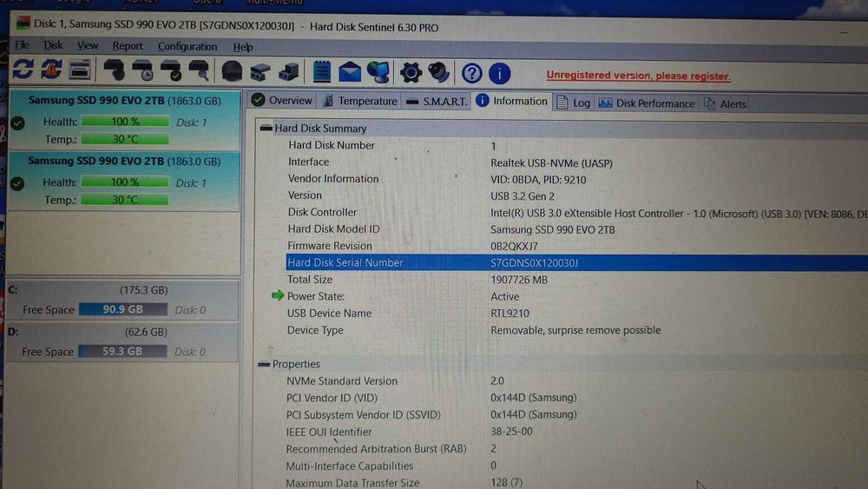Image resolution: width=868 pixels, height=489 pixels.
Task: Click the 'Active' power state value
Action: click(504, 297)
